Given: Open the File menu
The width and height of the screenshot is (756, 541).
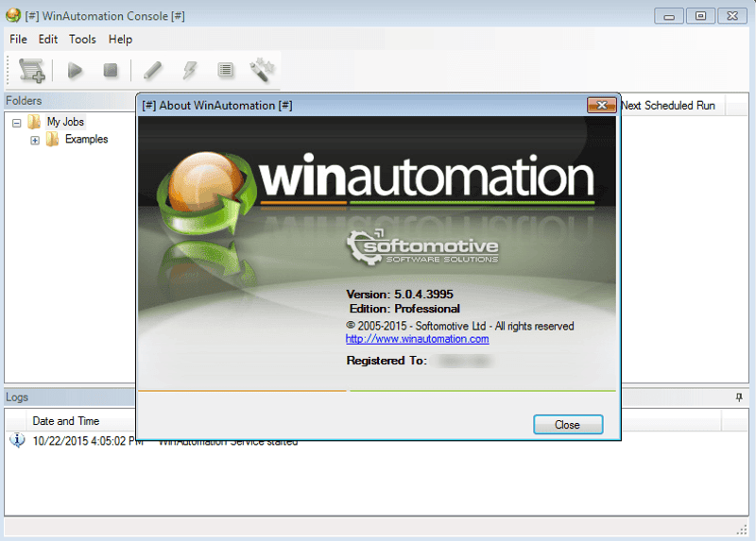Looking at the screenshot, I should tap(18, 40).
